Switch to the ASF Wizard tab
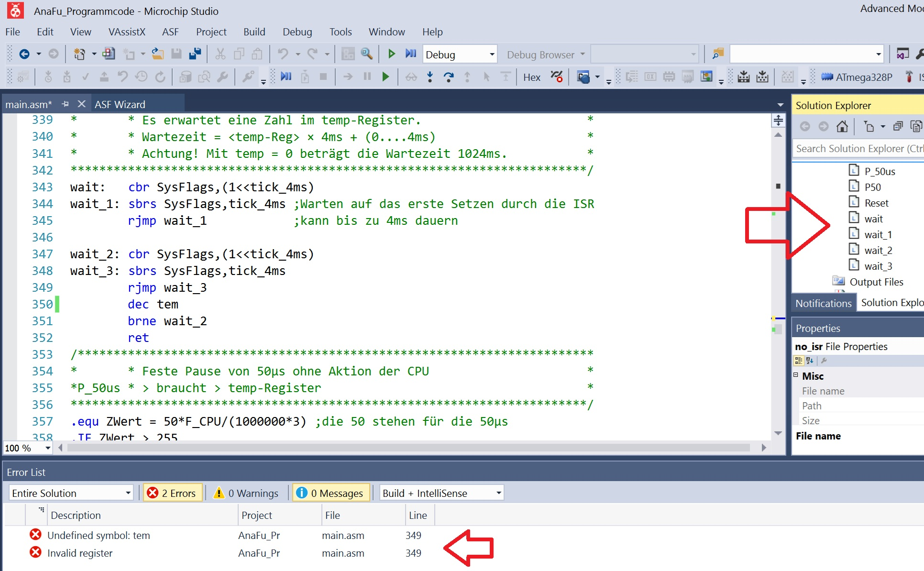Viewport: 924px width, 571px height. click(x=120, y=104)
